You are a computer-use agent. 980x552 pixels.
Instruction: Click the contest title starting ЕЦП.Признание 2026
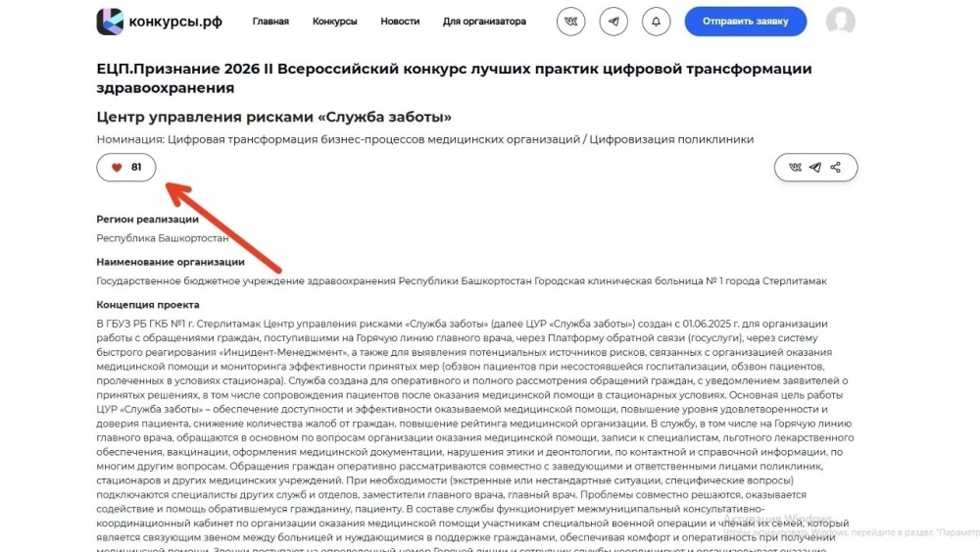454,78
